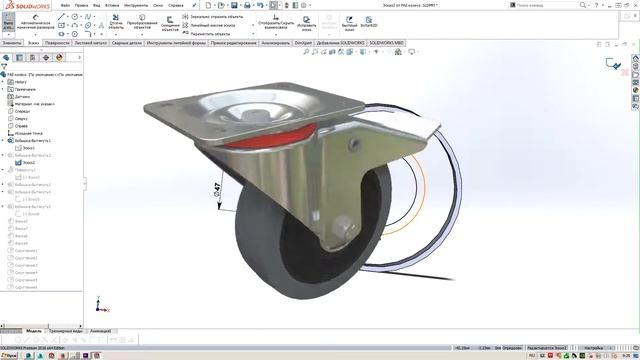Open dropdown under Trim Entities
This screenshot has height=360, width=640.
point(116,34)
